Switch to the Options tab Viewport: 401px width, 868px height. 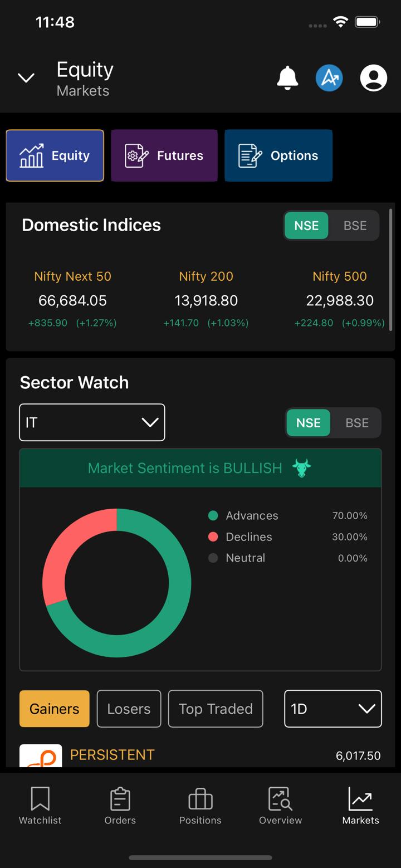pyautogui.click(x=278, y=155)
